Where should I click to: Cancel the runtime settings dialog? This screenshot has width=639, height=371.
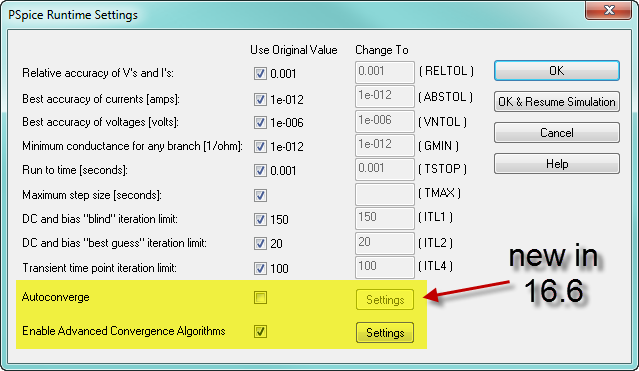pos(557,132)
